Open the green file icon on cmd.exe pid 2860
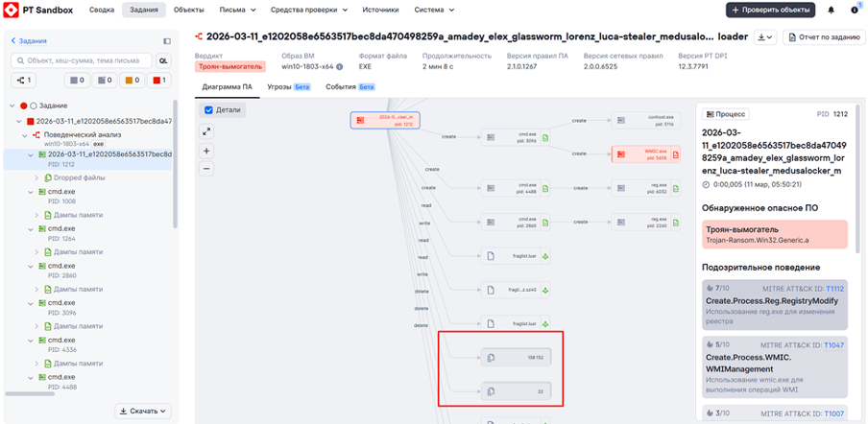 click(544, 222)
